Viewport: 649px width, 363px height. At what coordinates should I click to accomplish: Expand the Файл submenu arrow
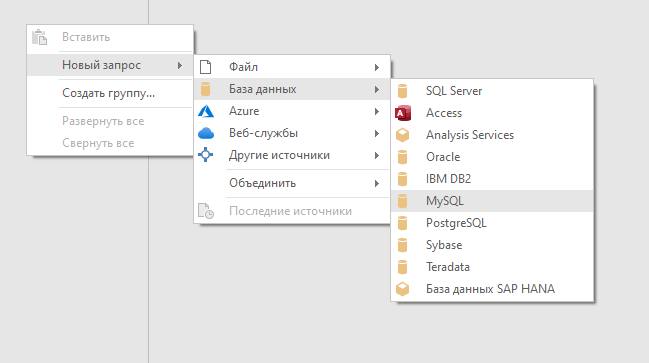377,67
